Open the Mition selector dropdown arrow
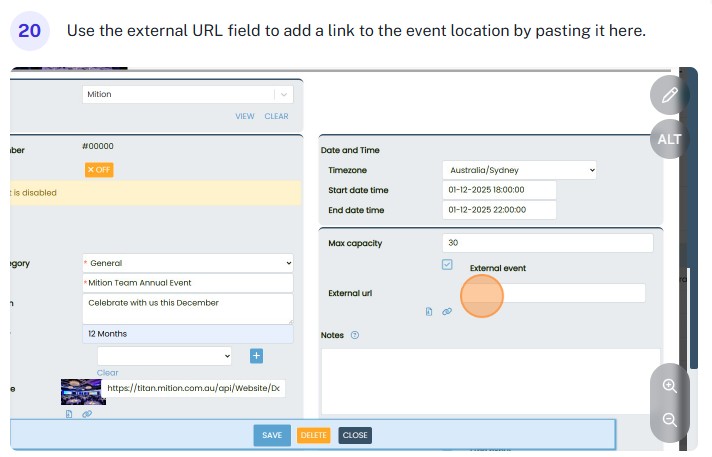The image size is (712, 457). (284, 94)
